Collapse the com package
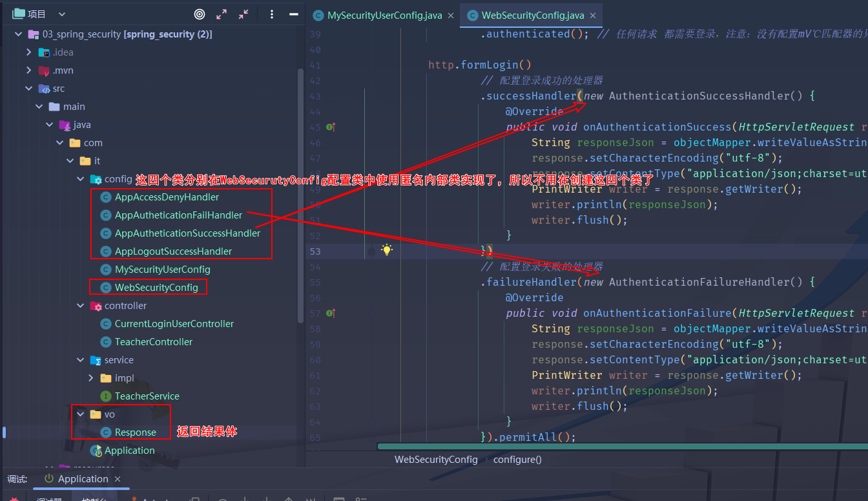The width and height of the screenshot is (868, 501). tap(59, 143)
